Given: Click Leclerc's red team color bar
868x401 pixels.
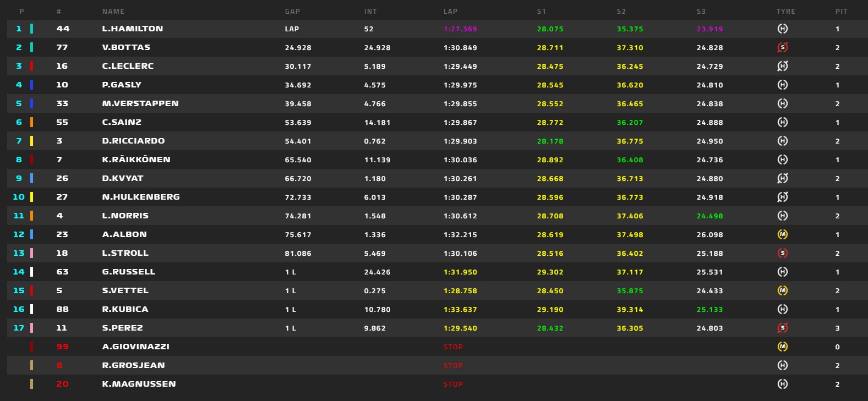Looking at the screenshot, I should click(31, 66).
